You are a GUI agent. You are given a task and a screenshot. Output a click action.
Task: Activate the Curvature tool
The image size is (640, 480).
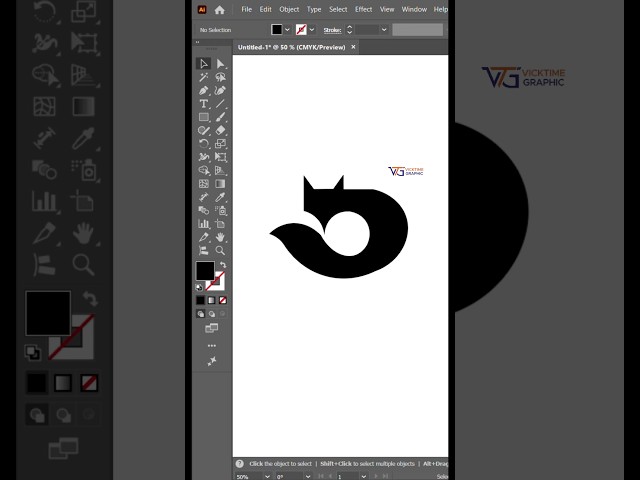click(220, 91)
